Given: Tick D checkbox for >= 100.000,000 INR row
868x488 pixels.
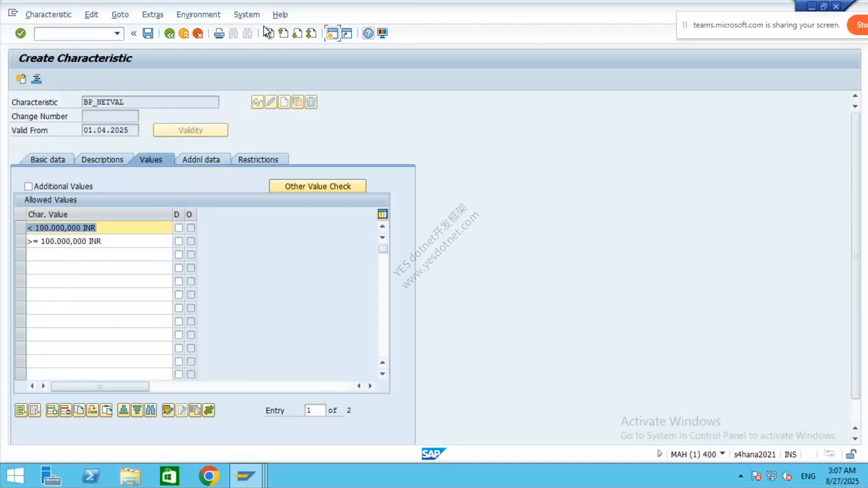Looking at the screenshot, I should pos(179,241).
